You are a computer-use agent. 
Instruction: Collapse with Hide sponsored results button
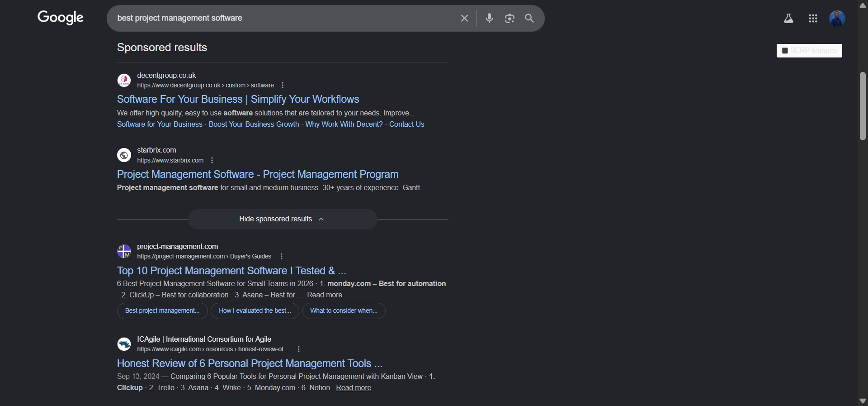(x=283, y=219)
